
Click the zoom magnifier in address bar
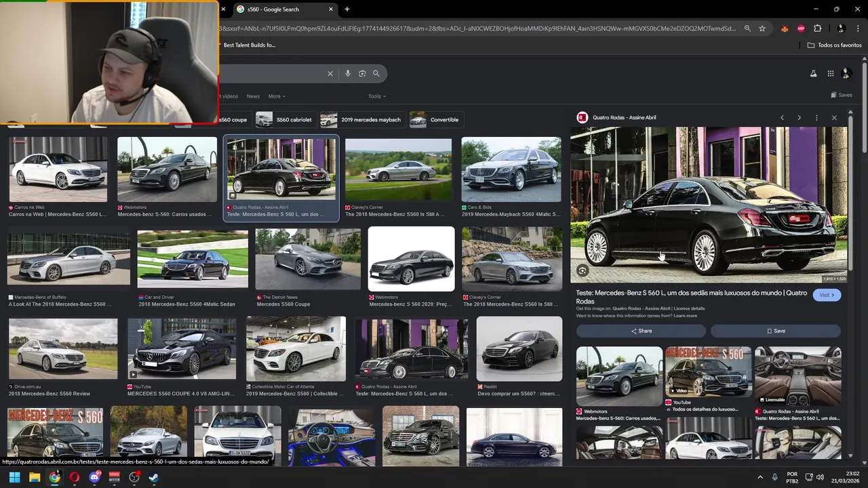747,28
